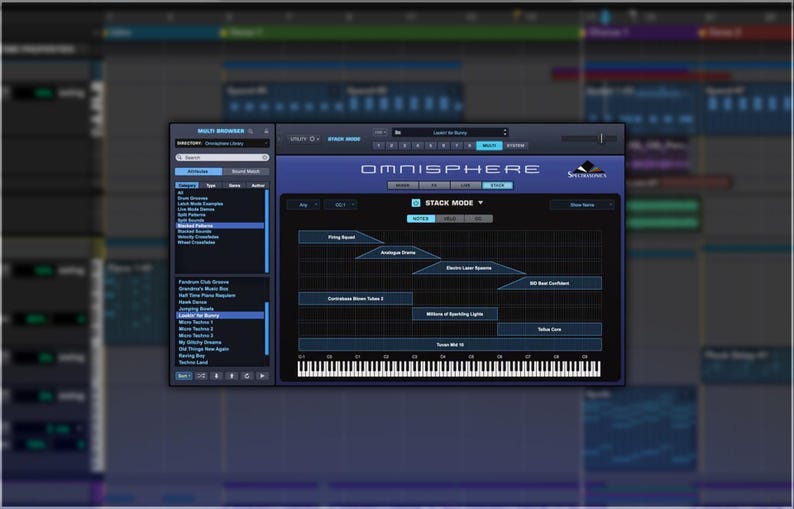Select the Genre filter tab
This screenshot has height=509, width=794.
[234, 185]
